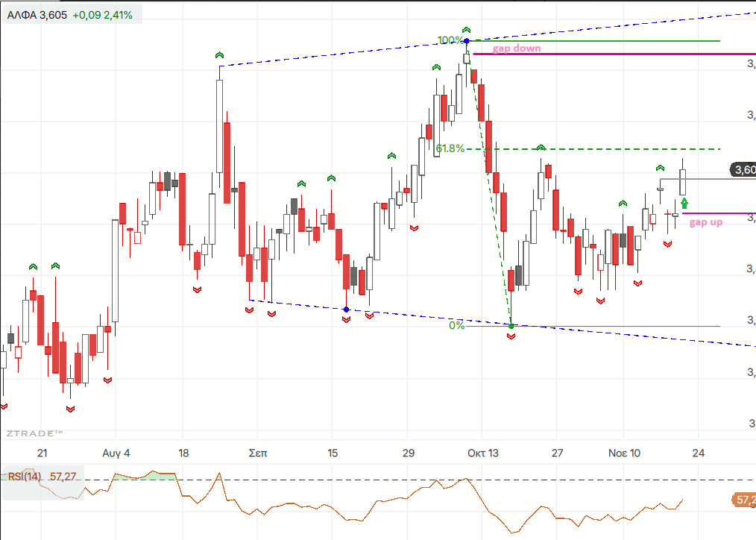The width and height of the screenshot is (756, 540).
Task: Click the 61.8% Fibonacci level label
Action: point(450,148)
